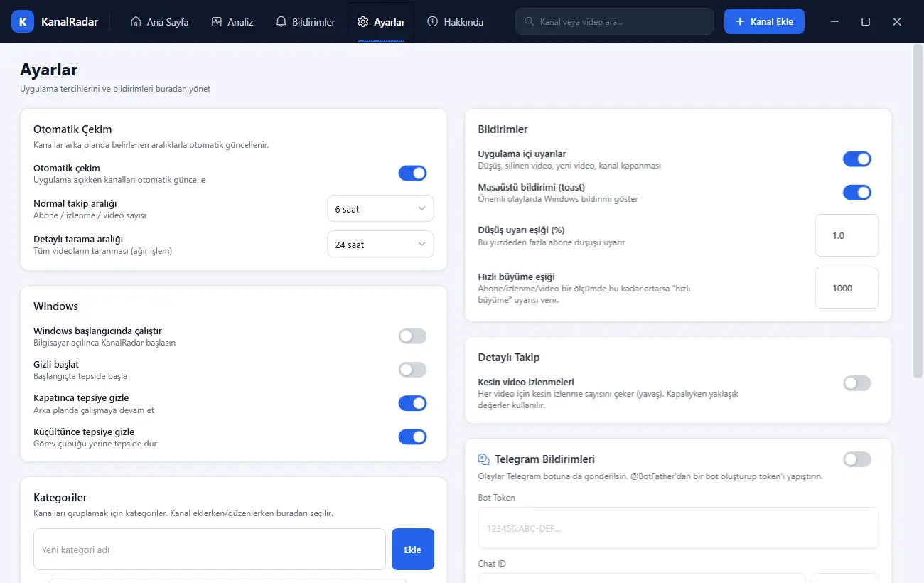Click the Windows section title
Image resolution: width=924 pixels, height=583 pixels.
pyautogui.click(x=55, y=306)
